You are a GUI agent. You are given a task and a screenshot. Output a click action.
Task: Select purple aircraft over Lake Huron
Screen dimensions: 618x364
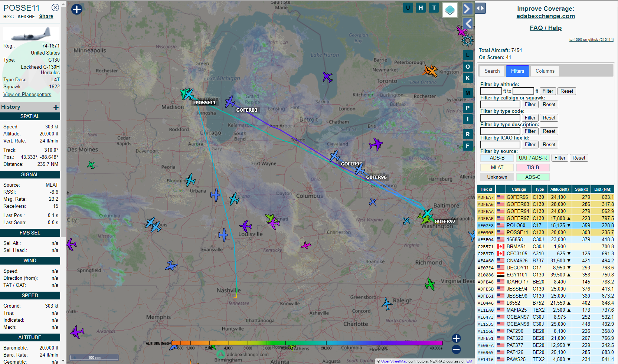[x=327, y=77]
